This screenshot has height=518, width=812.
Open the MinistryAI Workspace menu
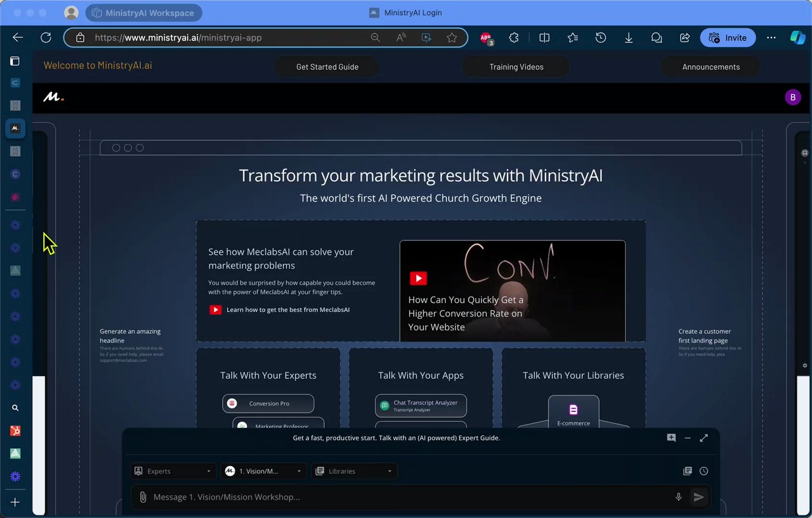pos(144,13)
